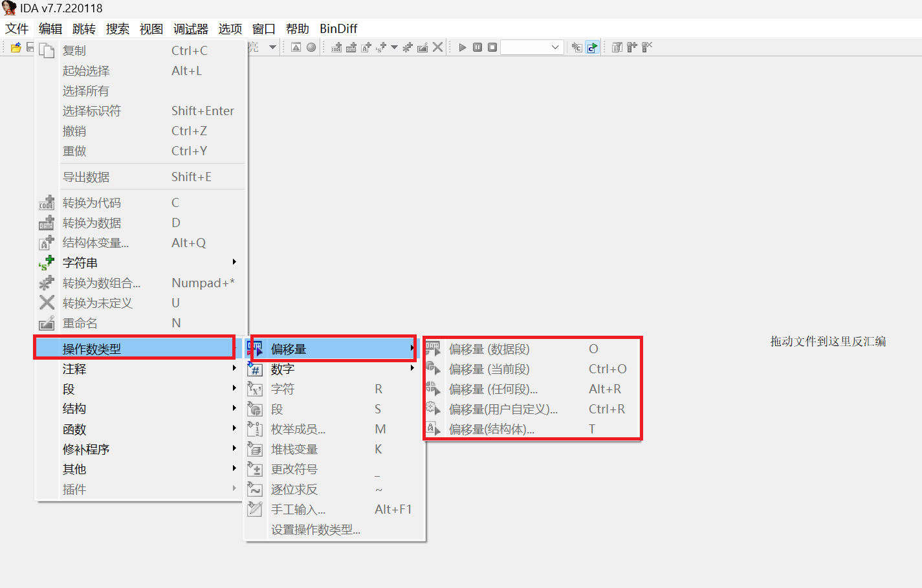Viewport: 922px width, 588px height.
Task: Select 偏移量(用户自定义)... option
Action: click(x=532, y=409)
